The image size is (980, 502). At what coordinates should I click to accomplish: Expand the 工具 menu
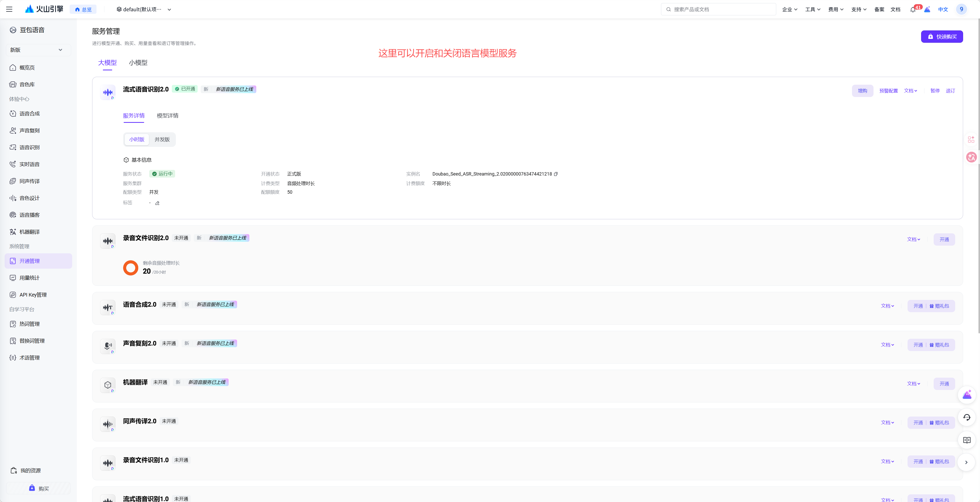[x=813, y=9]
